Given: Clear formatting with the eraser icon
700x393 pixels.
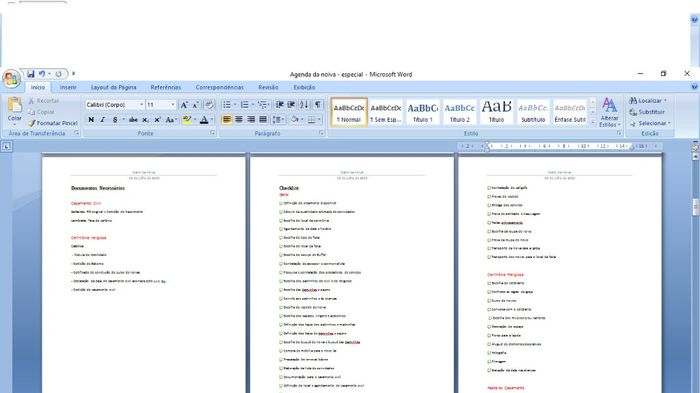Looking at the screenshot, I should pos(208,105).
